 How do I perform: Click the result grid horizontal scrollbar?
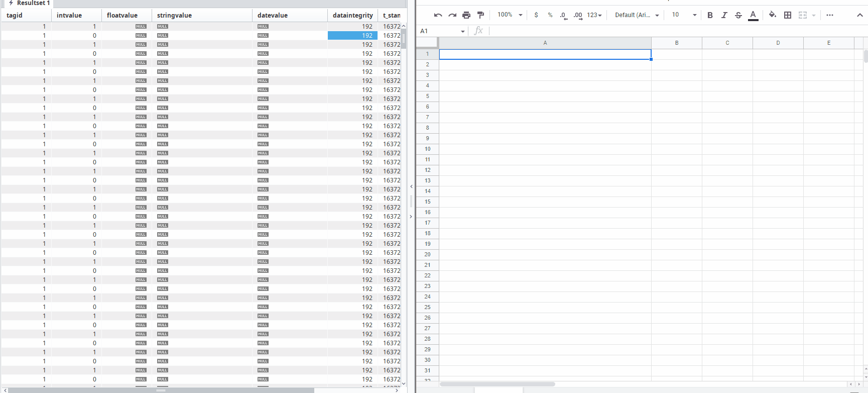(x=161, y=390)
